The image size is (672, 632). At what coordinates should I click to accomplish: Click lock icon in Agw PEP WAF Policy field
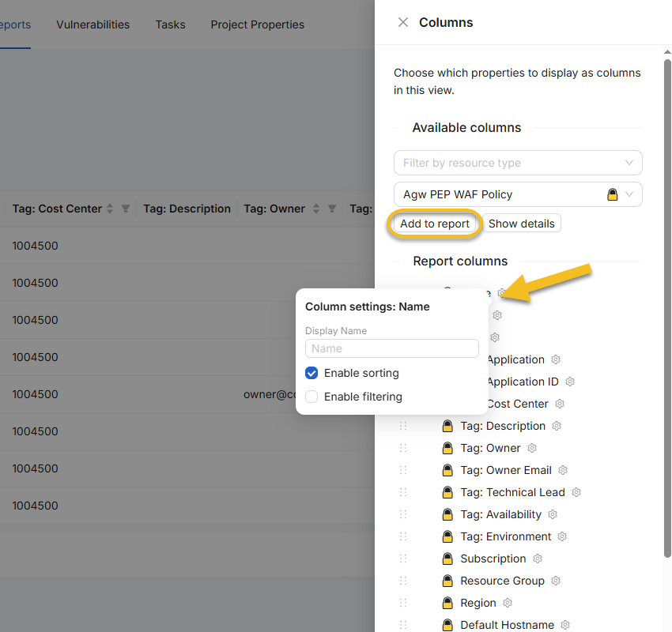pyautogui.click(x=613, y=194)
